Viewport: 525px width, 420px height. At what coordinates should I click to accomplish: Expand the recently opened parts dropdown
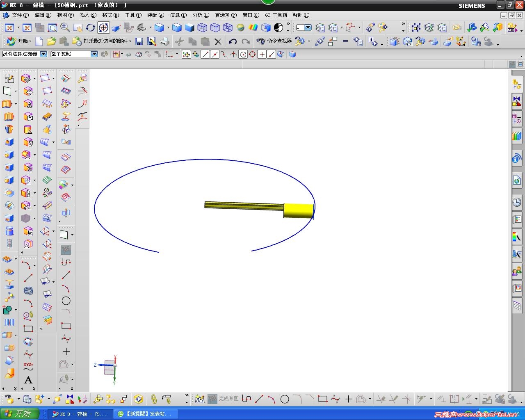(x=130, y=41)
